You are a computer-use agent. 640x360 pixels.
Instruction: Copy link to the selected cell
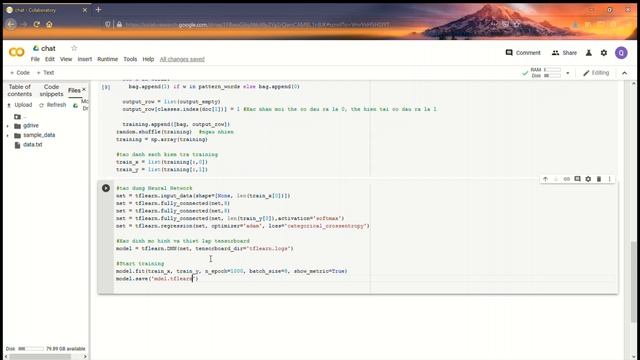567,179
